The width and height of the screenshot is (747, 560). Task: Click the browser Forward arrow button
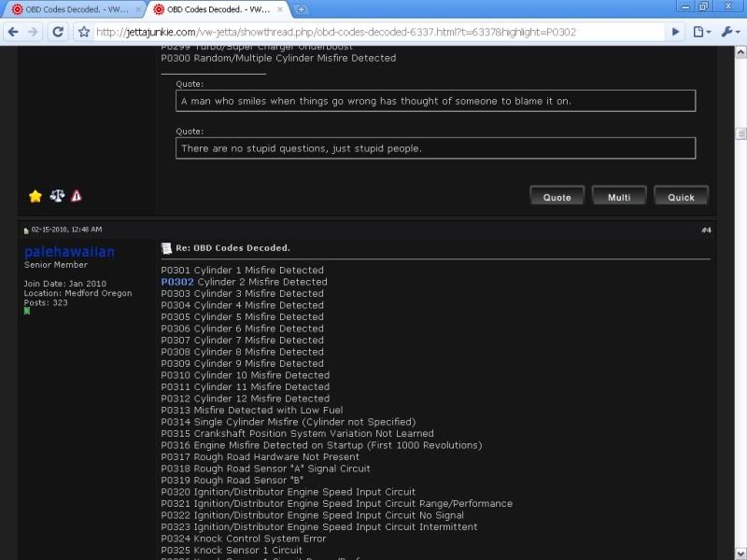click(35, 32)
